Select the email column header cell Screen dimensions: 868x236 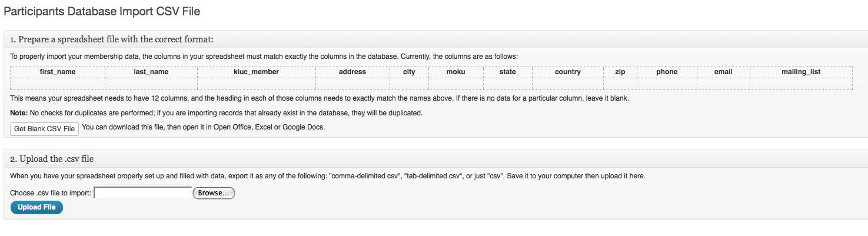pyautogui.click(x=723, y=72)
